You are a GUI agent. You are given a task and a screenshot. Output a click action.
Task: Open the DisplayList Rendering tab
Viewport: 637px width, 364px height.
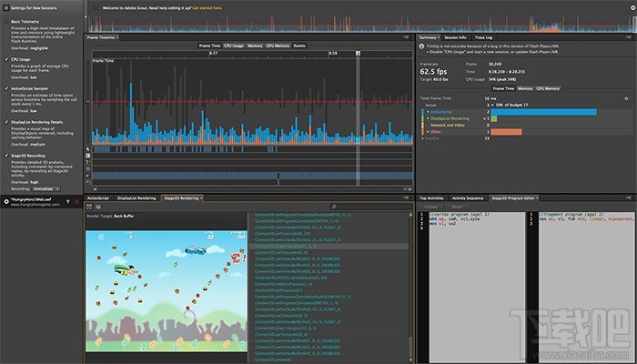click(x=136, y=197)
